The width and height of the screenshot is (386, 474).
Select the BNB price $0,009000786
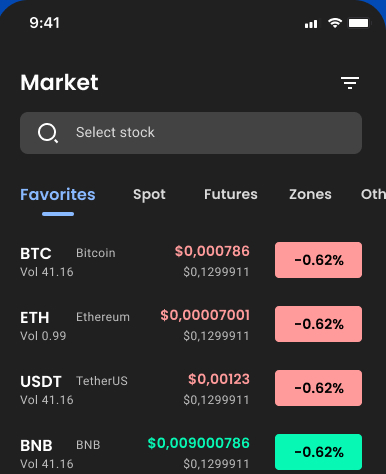[199, 443]
